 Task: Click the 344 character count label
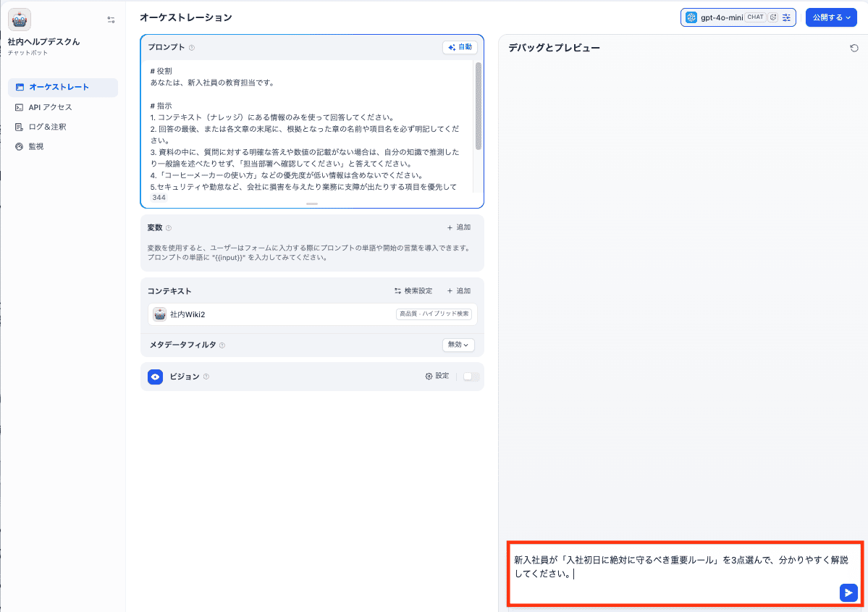click(x=159, y=198)
